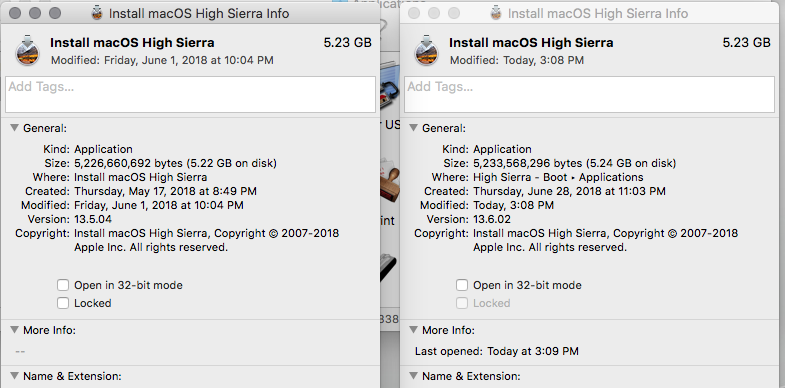The height and width of the screenshot is (388, 785).
Task: Click the installer icon in left Info window header
Action: point(28,50)
